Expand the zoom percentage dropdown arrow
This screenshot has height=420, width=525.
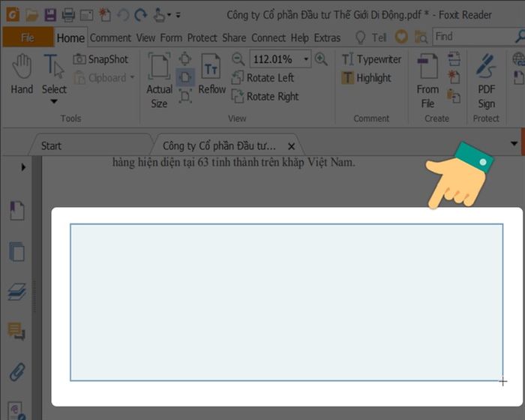pyautogui.click(x=306, y=59)
